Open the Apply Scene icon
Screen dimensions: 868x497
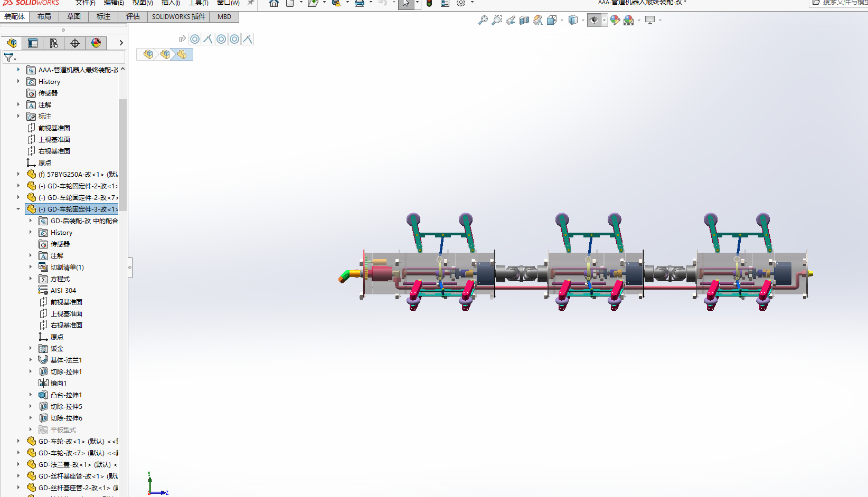point(628,20)
